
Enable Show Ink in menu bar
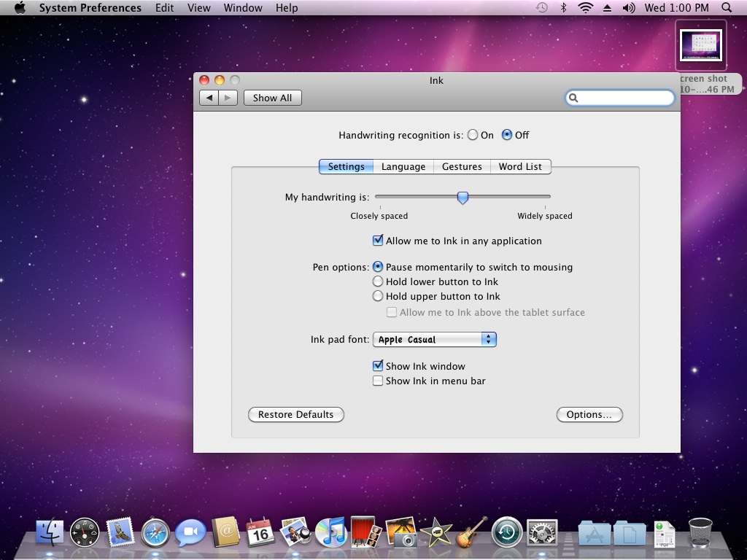coord(378,381)
